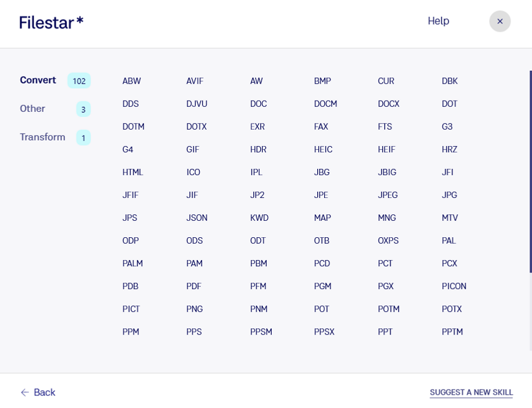Click Suggest a New Skill link
The height and width of the screenshot is (408, 532).
pyautogui.click(x=471, y=392)
